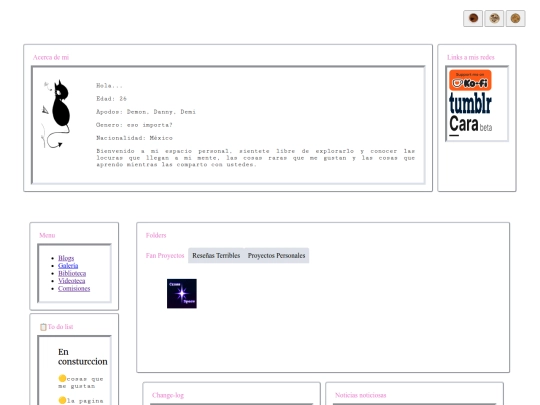Click the 'To do list' heading text
This screenshot has height=405, width=540.
[60, 327]
